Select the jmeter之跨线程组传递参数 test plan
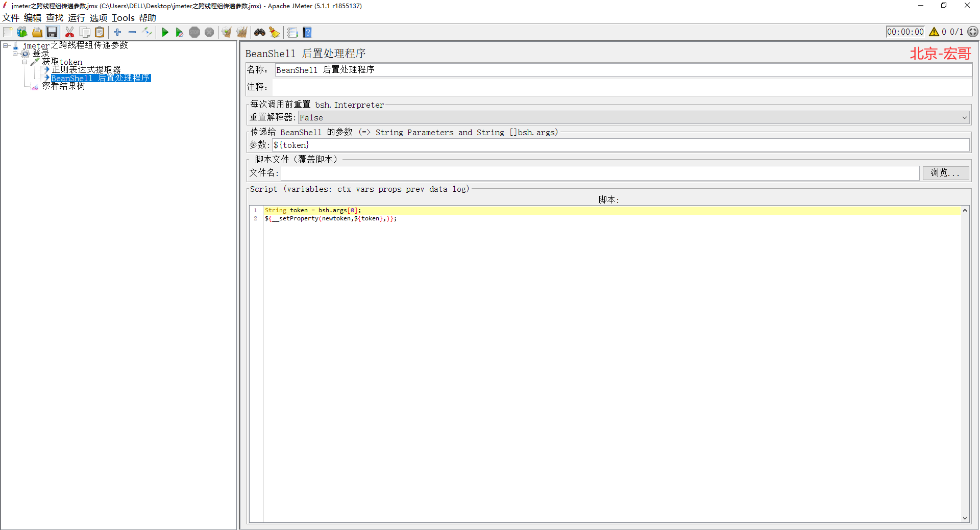This screenshot has height=530, width=980. click(x=75, y=45)
